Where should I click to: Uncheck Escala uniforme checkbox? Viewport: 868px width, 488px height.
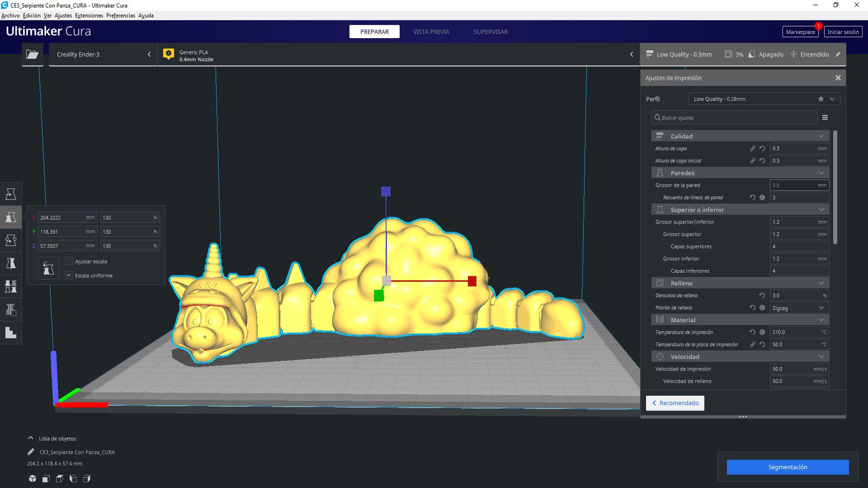pyautogui.click(x=69, y=275)
